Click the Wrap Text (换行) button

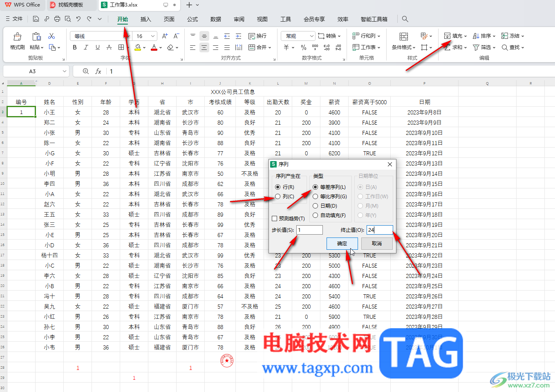pyautogui.click(x=257, y=36)
